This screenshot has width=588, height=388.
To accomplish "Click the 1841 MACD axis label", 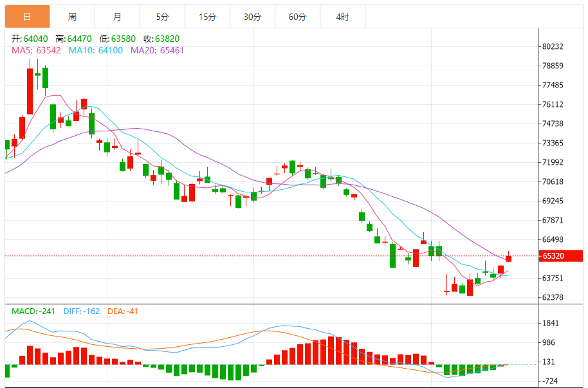I will [551, 324].
